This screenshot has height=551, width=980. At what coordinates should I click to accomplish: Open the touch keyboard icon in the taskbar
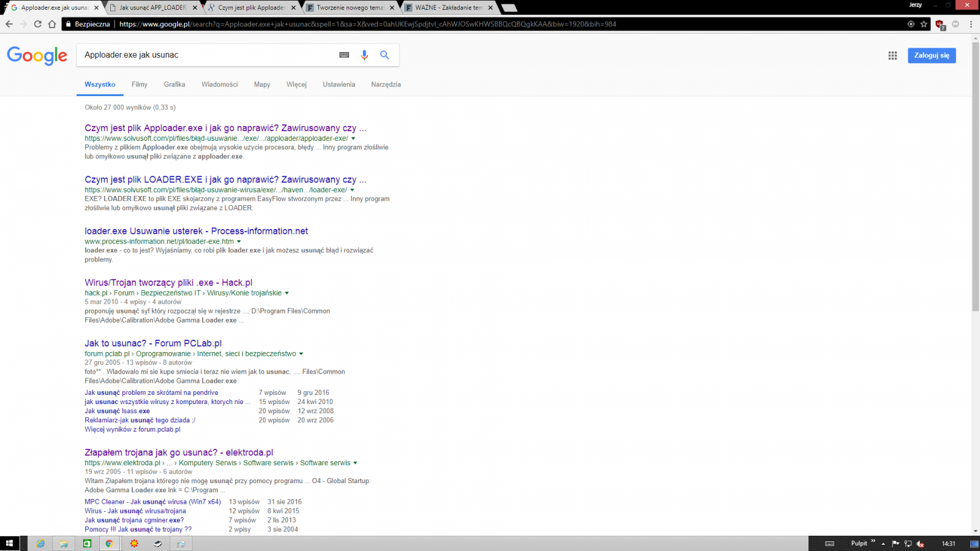click(x=829, y=544)
